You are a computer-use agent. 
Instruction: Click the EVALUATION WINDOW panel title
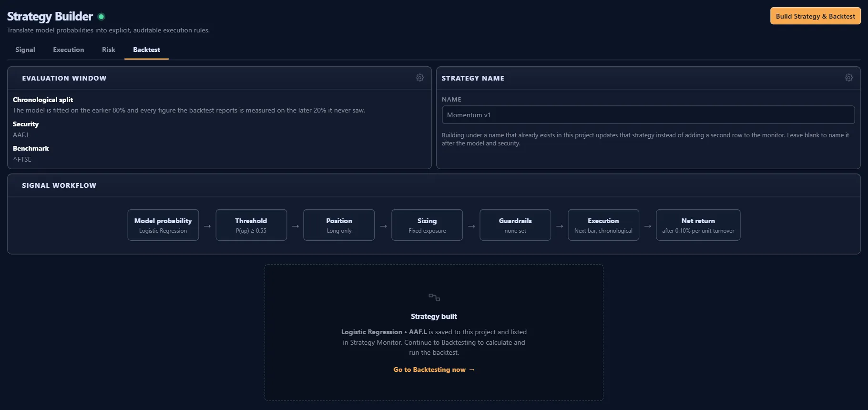[x=64, y=78]
